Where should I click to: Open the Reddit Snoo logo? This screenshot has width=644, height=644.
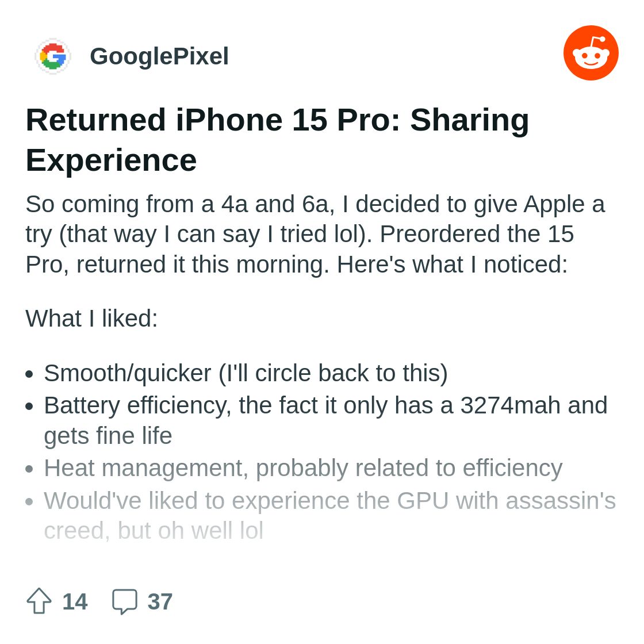pyautogui.click(x=591, y=53)
